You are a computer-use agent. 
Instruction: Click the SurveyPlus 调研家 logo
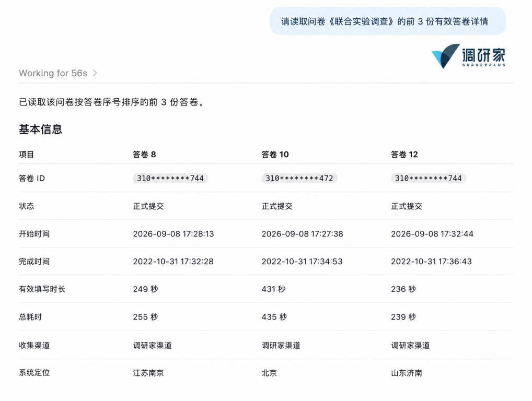pos(468,56)
